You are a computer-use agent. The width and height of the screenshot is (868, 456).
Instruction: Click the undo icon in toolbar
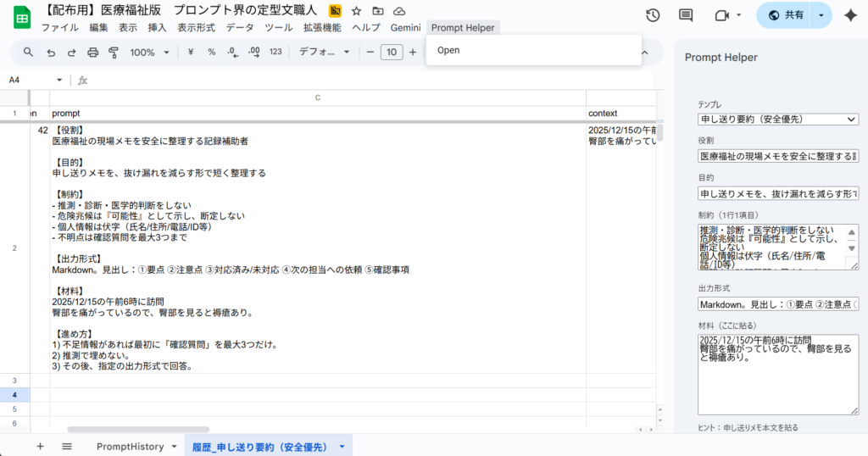pos(51,53)
